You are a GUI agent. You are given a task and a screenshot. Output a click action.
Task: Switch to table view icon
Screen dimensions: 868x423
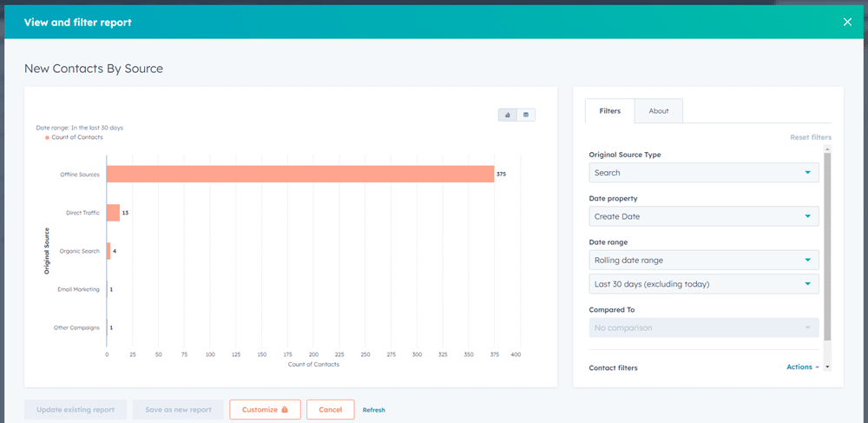pos(526,115)
